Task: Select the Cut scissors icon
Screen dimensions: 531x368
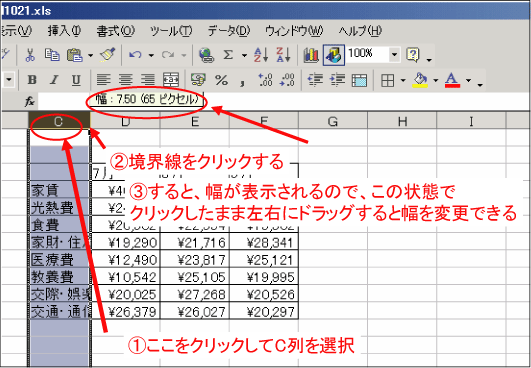Action: [x=30, y=55]
